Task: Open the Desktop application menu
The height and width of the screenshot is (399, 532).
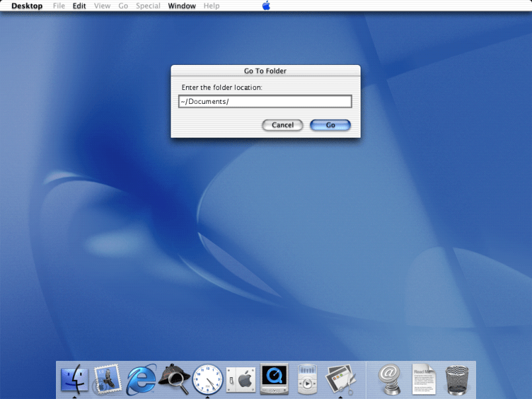Action: tap(27, 6)
